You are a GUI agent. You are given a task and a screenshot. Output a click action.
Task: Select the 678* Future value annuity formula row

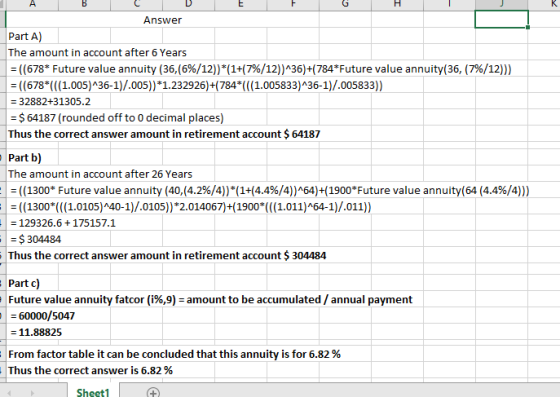261,69
